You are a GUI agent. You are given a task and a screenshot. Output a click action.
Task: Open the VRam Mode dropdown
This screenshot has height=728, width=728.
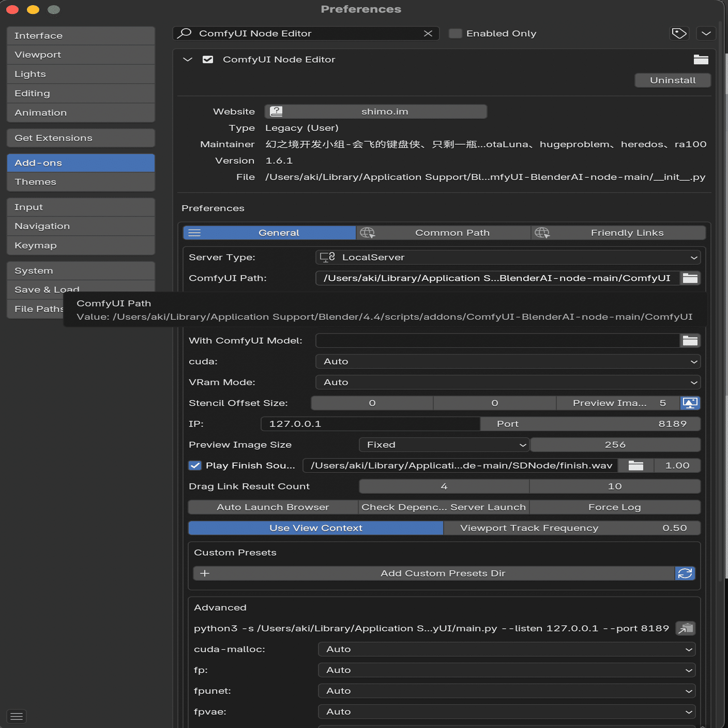click(x=508, y=382)
